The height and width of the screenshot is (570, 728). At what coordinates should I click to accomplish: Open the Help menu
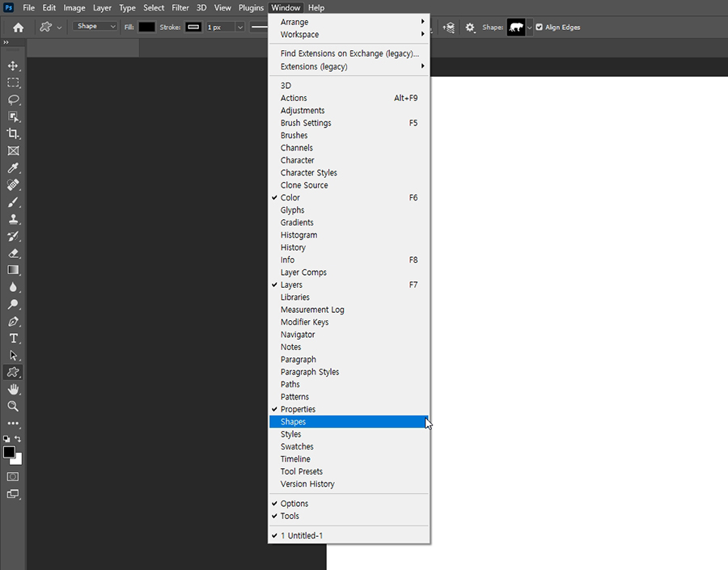point(316,8)
